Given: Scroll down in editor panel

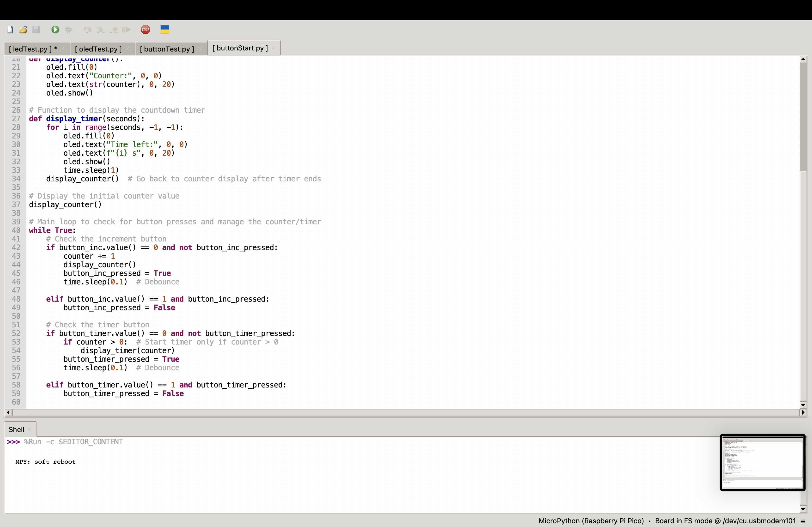Looking at the screenshot, I should click(x=803, y=405).
